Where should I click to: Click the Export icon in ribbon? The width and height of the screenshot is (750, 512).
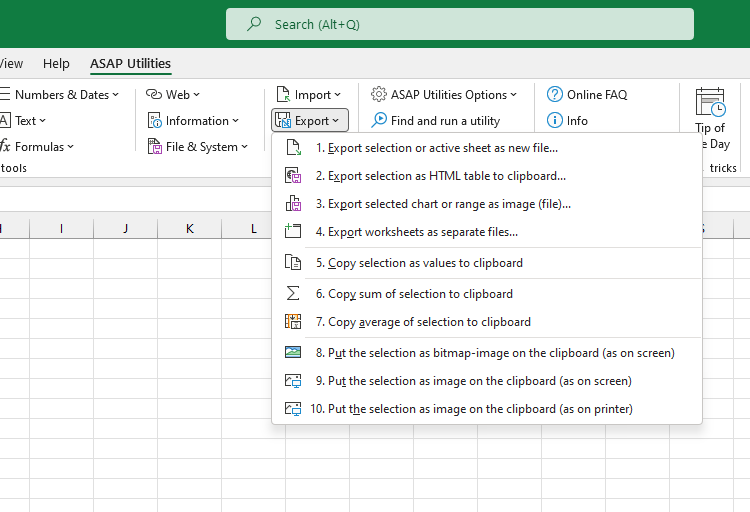[283, 120]
